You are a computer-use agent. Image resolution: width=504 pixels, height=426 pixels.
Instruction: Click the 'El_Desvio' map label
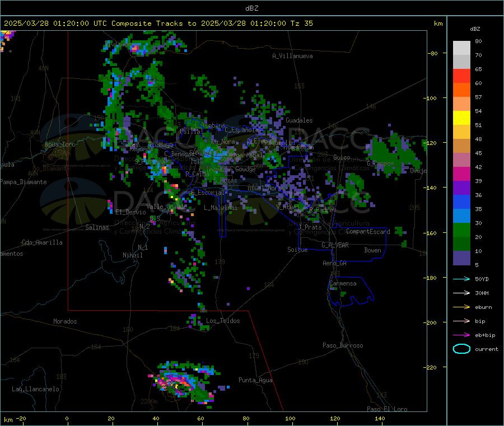(x=131, y=212)
